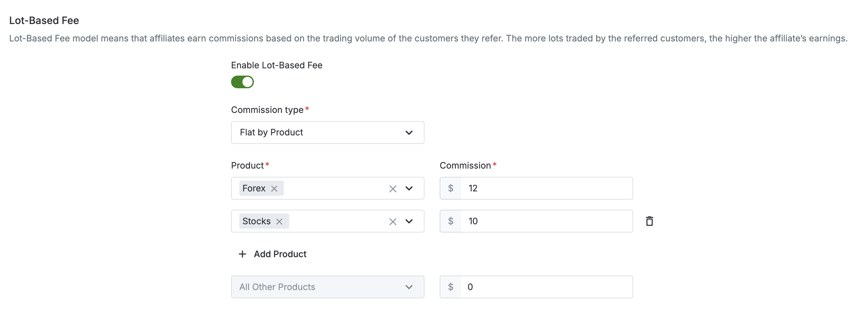Expand the Stocks product dropdown arrow
The image size is (868, 310).
tap(409, 222)
